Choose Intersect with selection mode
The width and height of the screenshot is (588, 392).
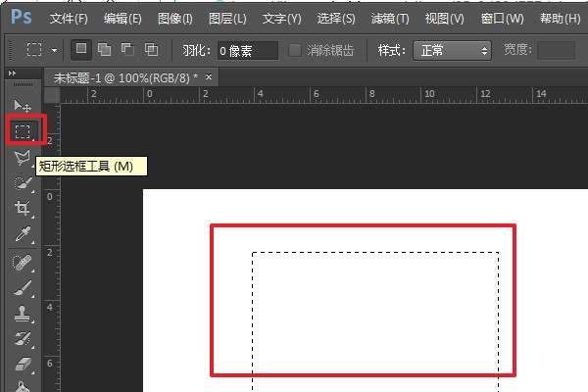click(151, 50)
